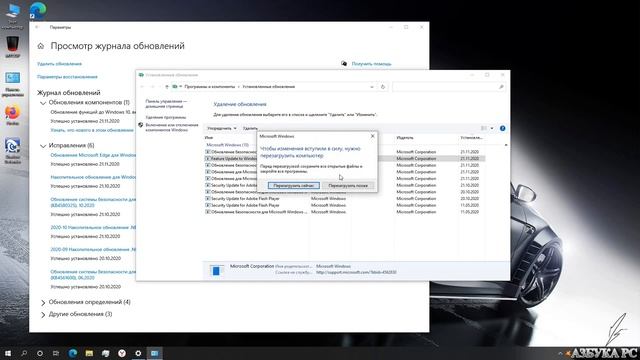
Task: Click the update icon in the details pane
Action: tap(216, 270)
